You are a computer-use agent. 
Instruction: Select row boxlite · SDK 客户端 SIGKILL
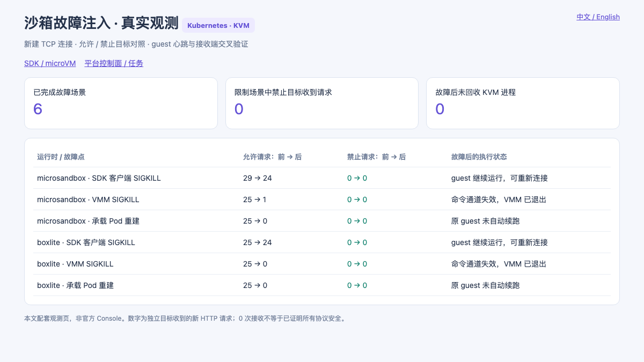pyautogui.click(x=322, y=242)
